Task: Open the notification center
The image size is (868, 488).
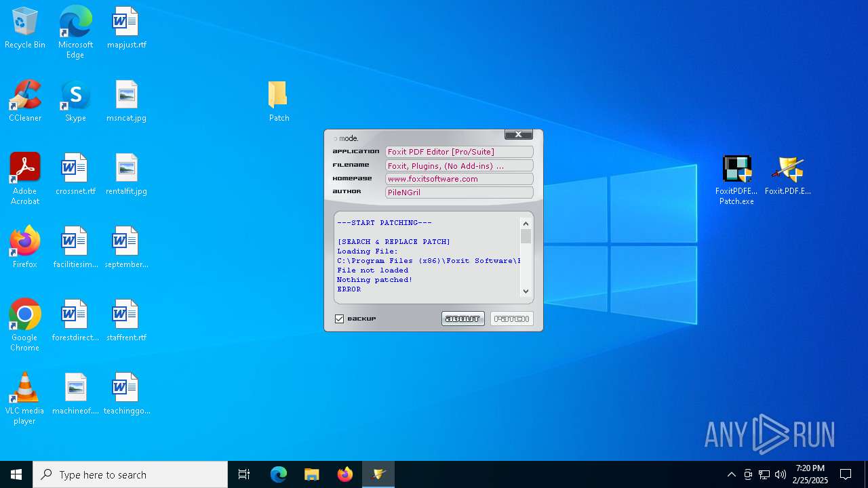Action: pos(846,474)
